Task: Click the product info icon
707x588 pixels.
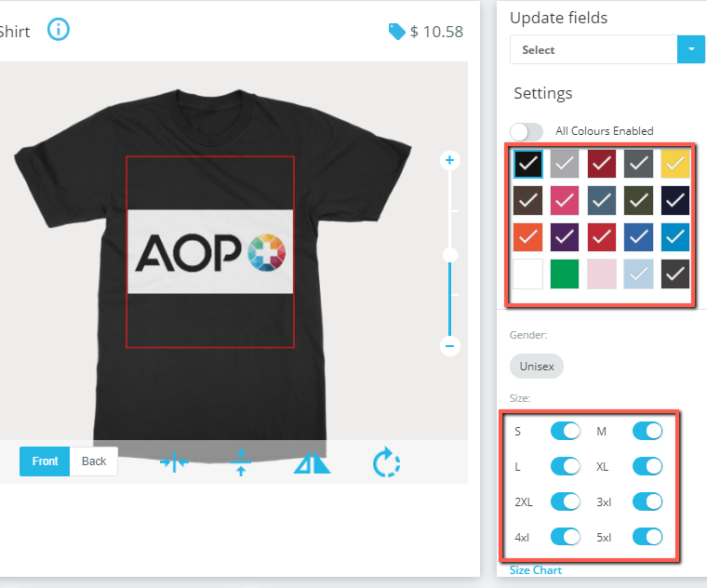Action: [x=59, y=30]
